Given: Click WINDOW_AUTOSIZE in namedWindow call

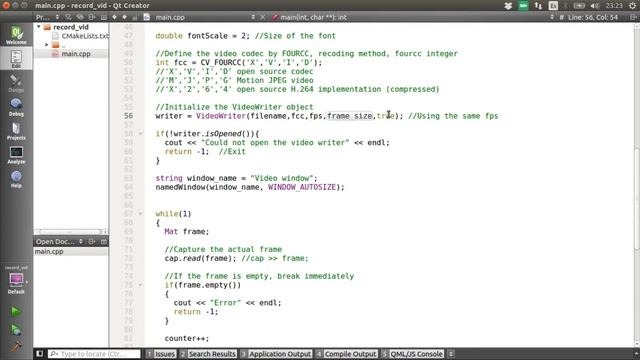Looking at the screenshot, I should click(x=302, y=187).
